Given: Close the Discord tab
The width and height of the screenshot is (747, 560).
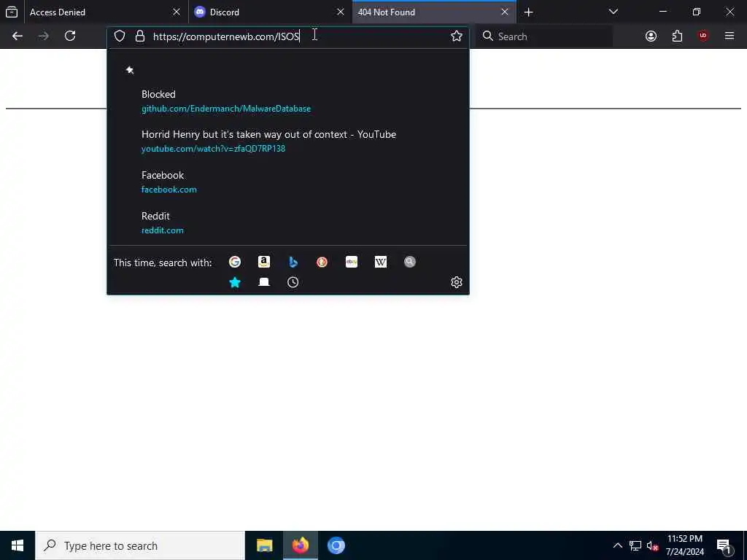Looking at the screenshot, I should 340,12.
